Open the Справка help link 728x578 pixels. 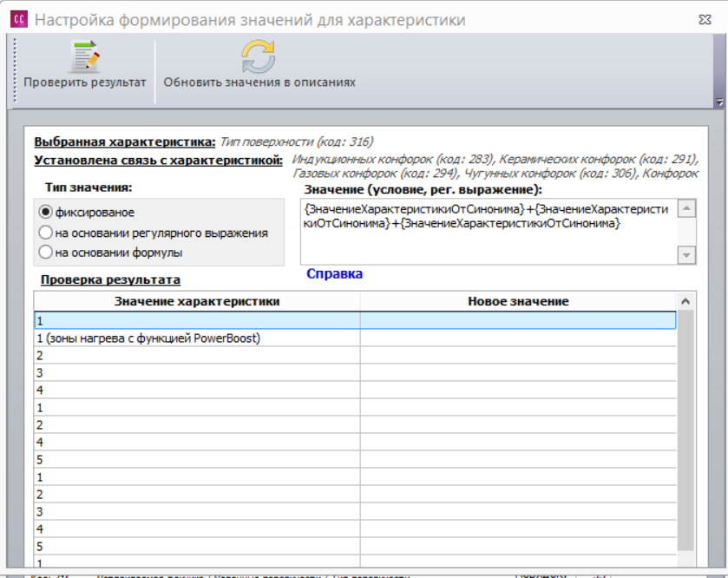[x=334, y=274]
